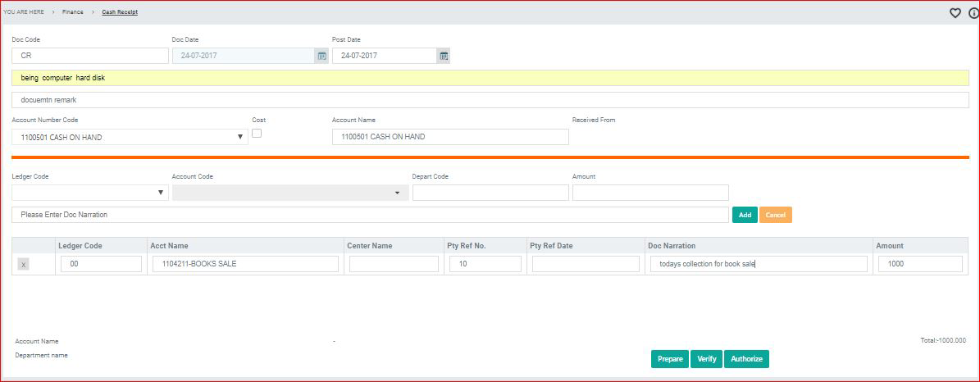Go to Finance in the breadcrumb
Screen dimensions: 980x382
[x=73, y=12]
